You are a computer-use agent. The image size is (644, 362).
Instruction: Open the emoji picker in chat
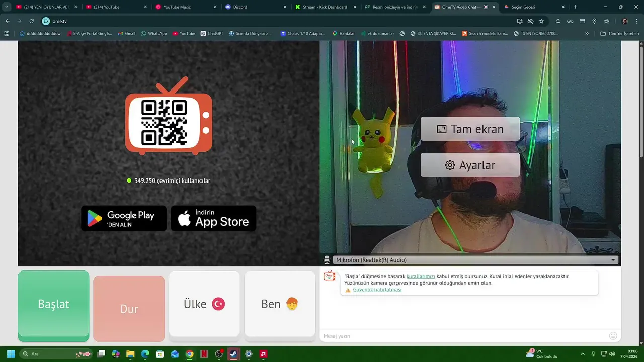(613, 336)
